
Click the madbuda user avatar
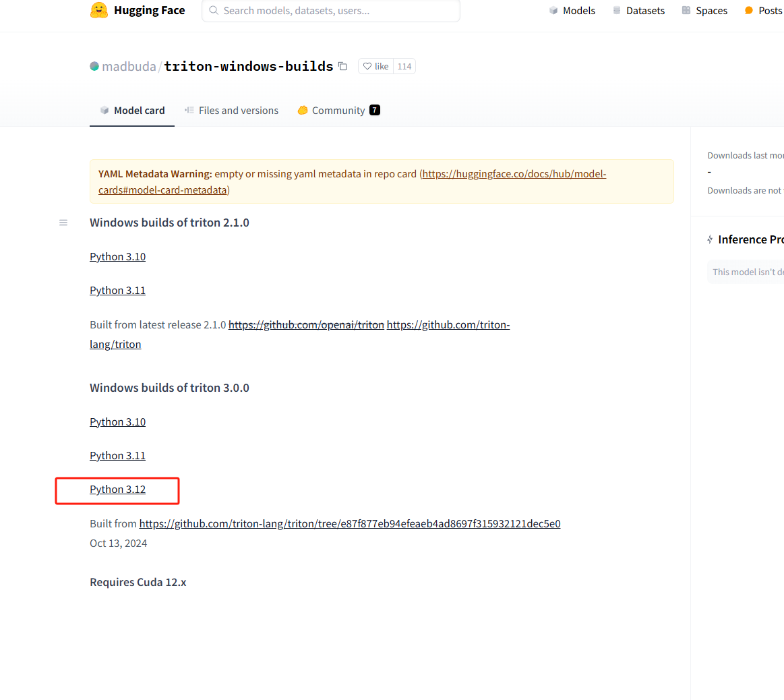coord(94,66)
